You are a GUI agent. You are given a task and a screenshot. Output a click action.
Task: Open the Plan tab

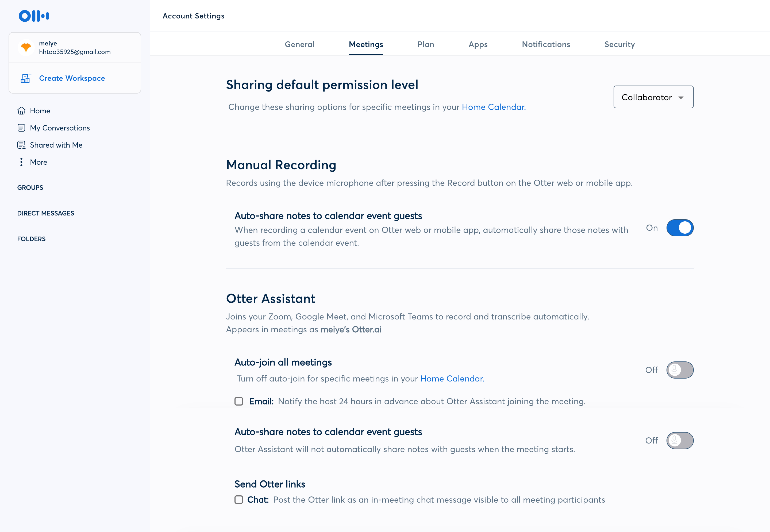point(426,44)
